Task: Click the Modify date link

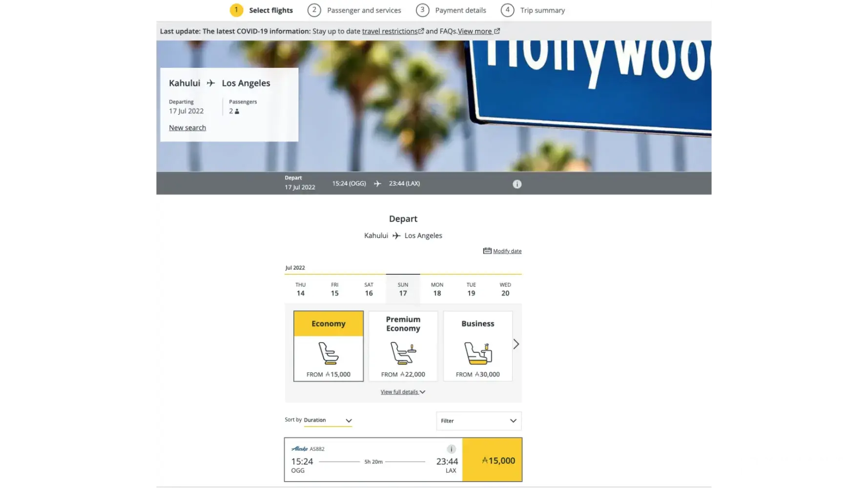Action: point(507,251)
